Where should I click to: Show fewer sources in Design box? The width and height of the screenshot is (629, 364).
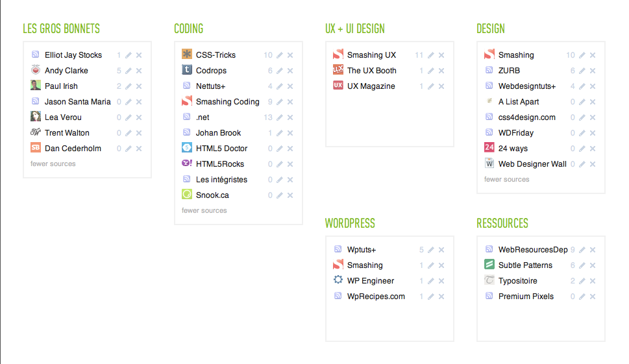[x=507, y=179]
